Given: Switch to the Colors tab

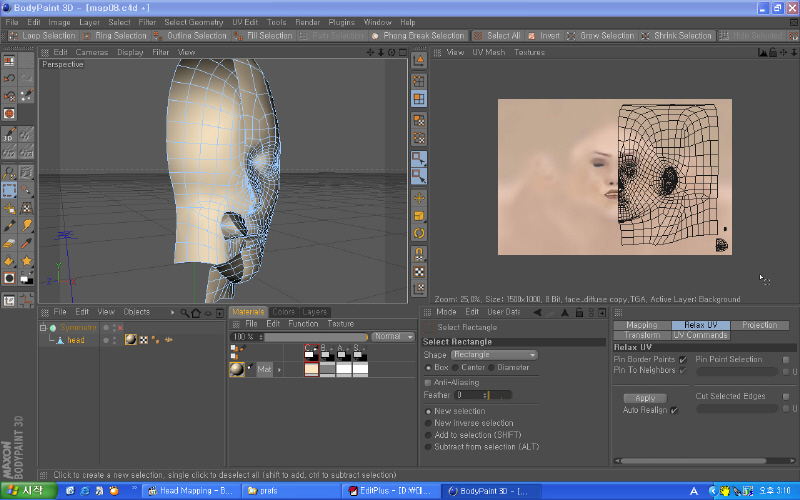Looking at the screenshot, I should pos(284,312).
